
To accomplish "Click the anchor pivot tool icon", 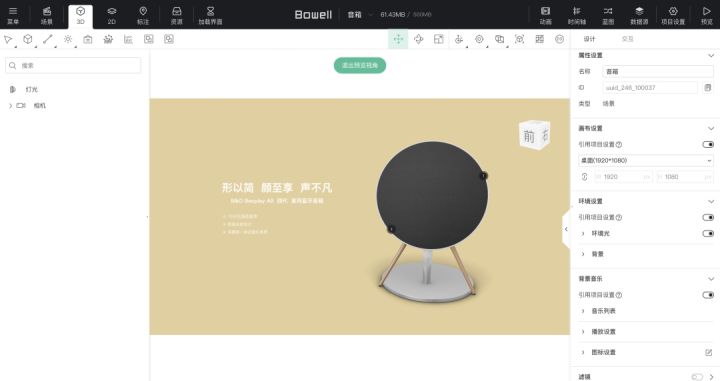I will (459, 39).
